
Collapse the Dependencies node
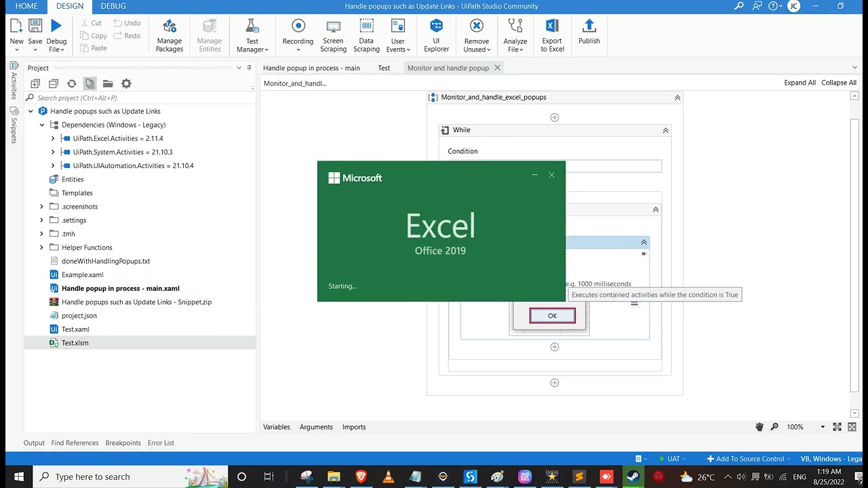[x=42, y=125]
